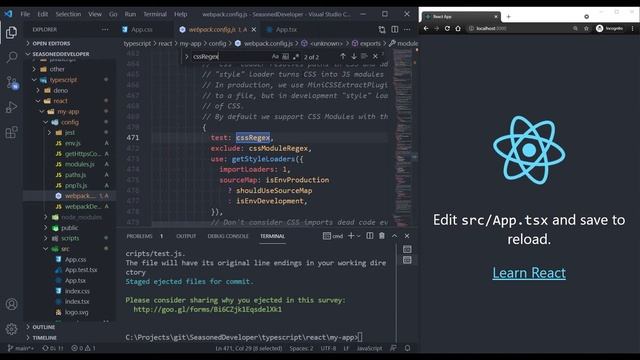640x360 pixels.
Task: Split the terminal panel
Action: [369, 236]
